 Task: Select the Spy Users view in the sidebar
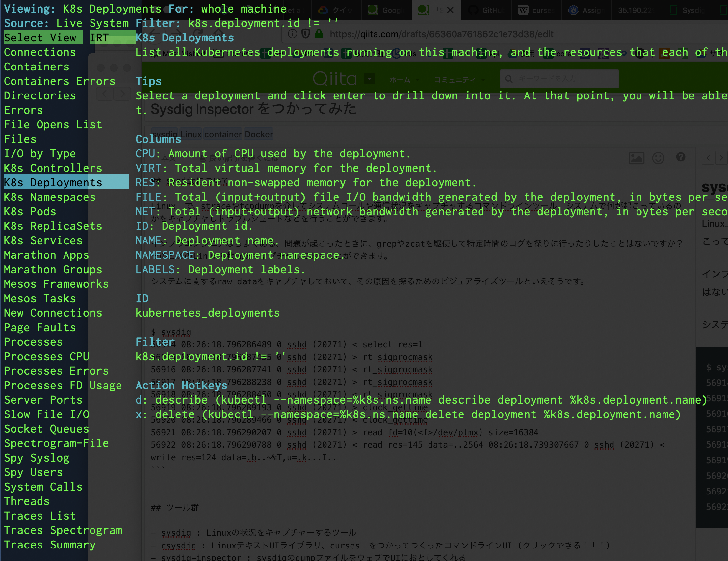(33, 472)
